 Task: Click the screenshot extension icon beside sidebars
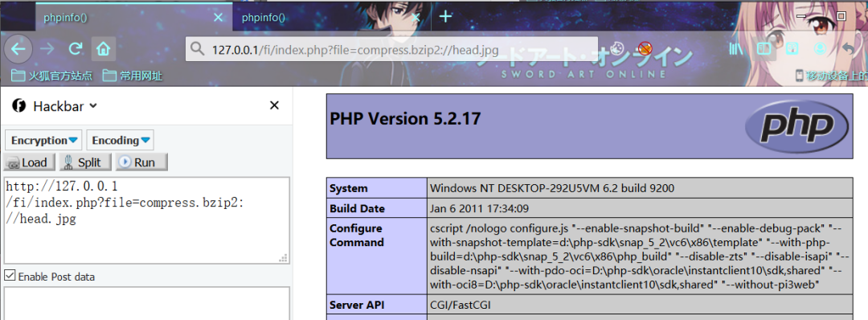(792, 49)
